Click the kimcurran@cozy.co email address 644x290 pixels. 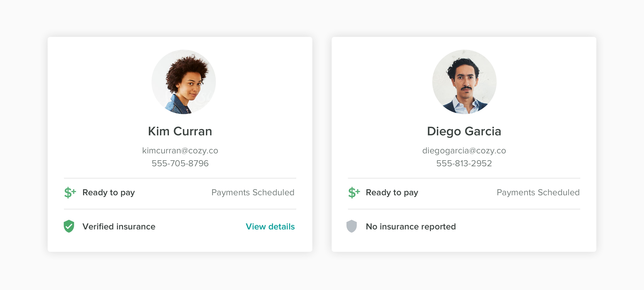click(180, 150)
